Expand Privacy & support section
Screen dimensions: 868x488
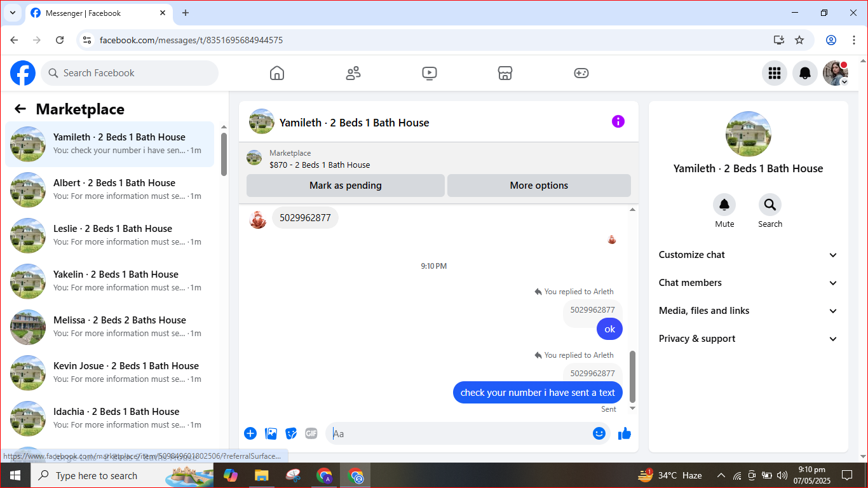749,339
